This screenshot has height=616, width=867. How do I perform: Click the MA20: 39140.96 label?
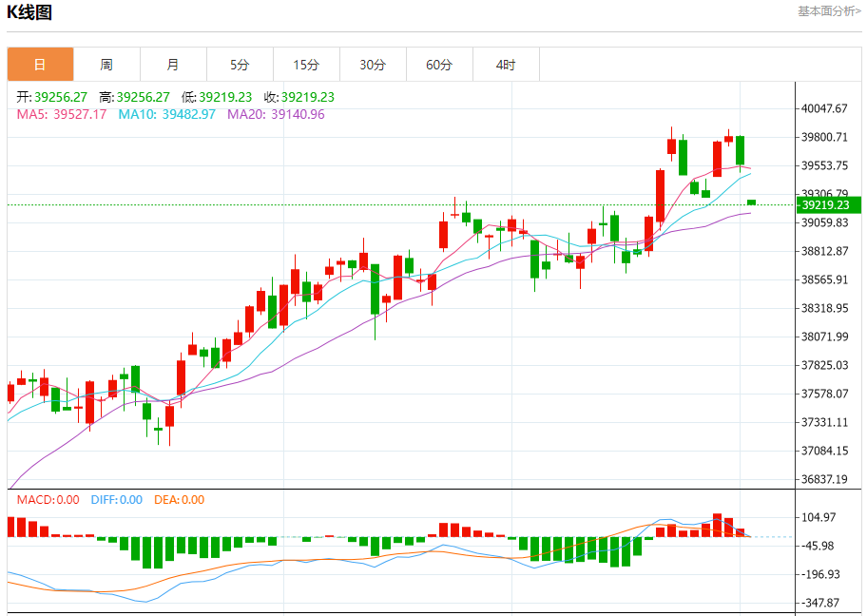click(x=276, y=114)
